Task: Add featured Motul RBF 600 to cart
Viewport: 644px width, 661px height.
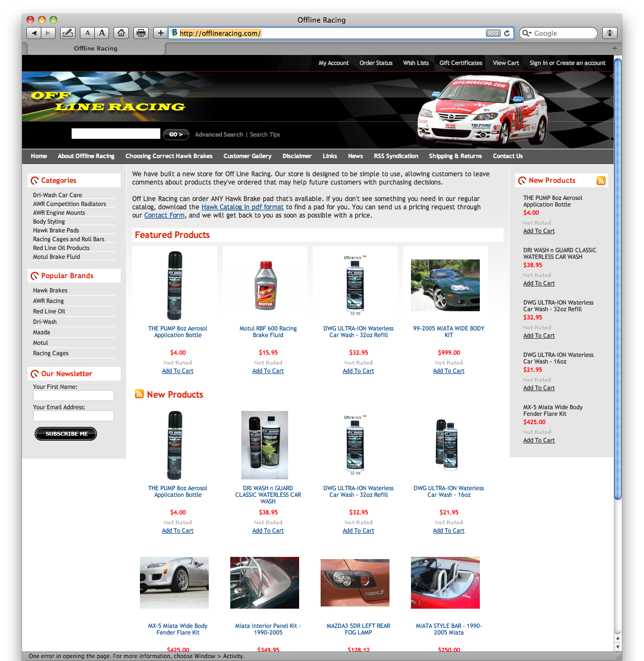Action: pos(268,371)
